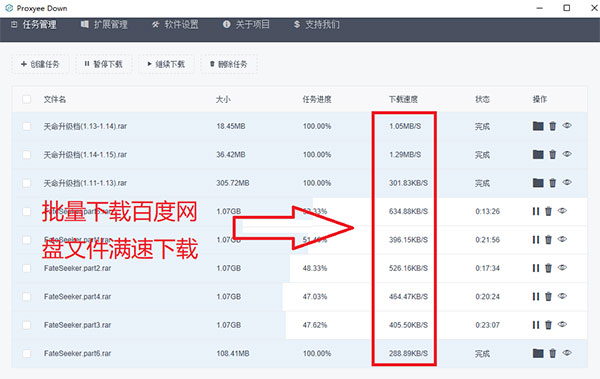Click eye icon in the 0:21:56 row

tap(562, 239)
